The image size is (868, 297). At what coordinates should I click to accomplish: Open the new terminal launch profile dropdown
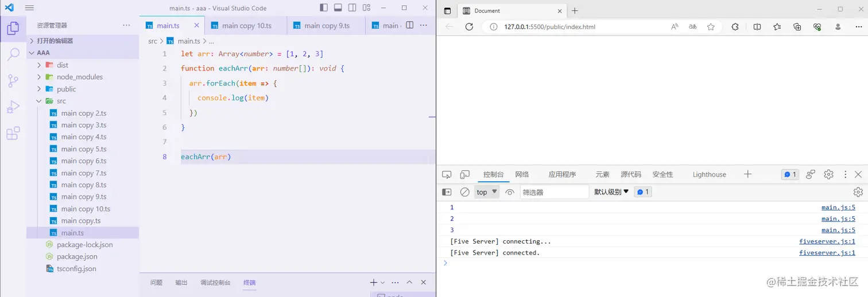382,283
